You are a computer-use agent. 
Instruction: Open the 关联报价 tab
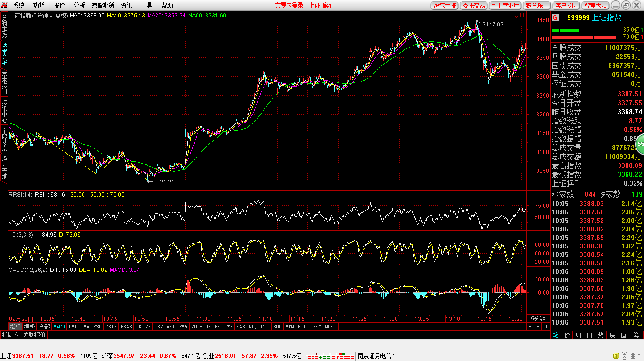coord(34,335)
